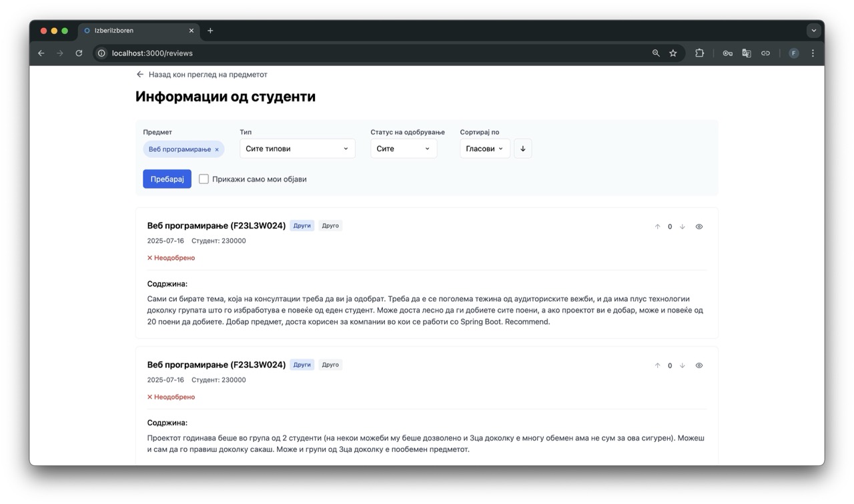Screen dimensions: 854x504
Task: Downvote the first Веб програмирање review
Action: 682,227
